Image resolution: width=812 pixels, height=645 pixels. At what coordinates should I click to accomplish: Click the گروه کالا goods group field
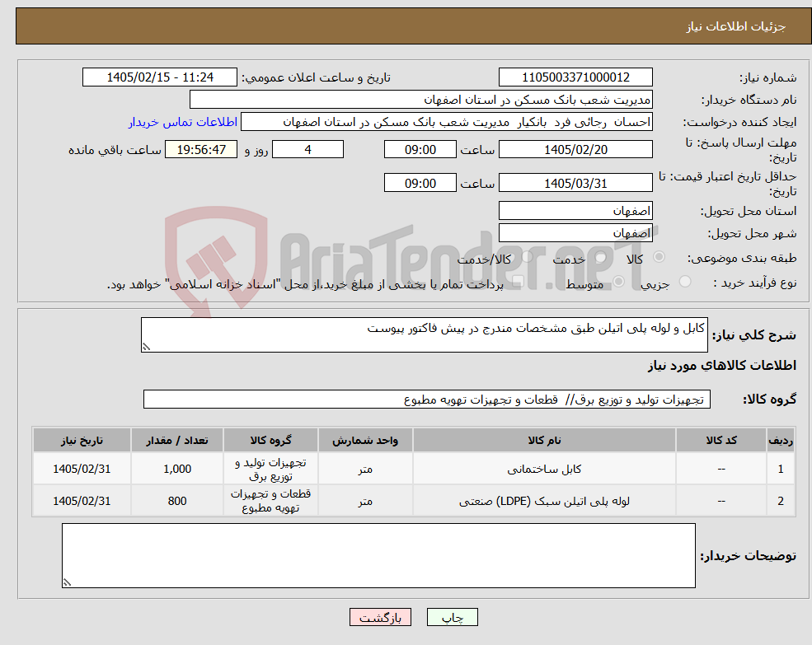(427, 400)
